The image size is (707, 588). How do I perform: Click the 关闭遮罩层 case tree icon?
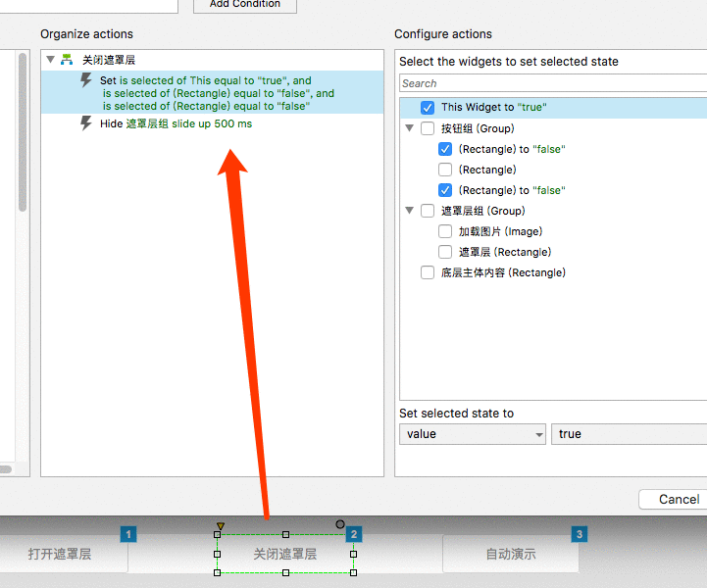pos(67,60)
